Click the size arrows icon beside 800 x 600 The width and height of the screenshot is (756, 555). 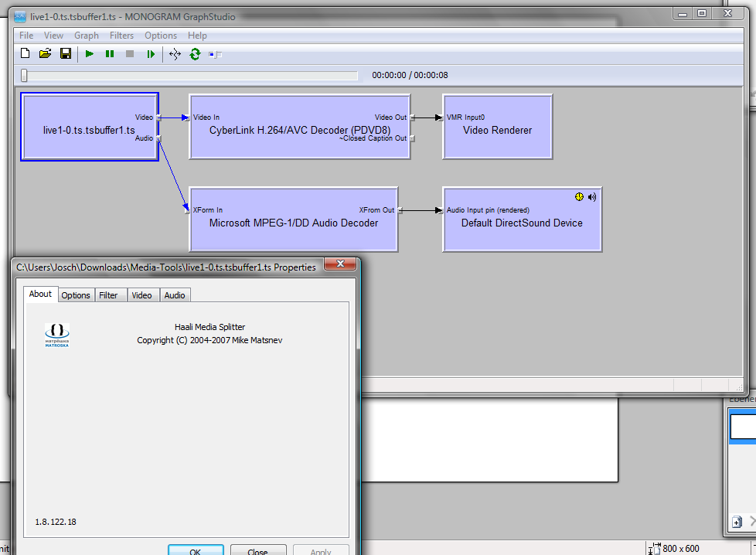[654, 549]
